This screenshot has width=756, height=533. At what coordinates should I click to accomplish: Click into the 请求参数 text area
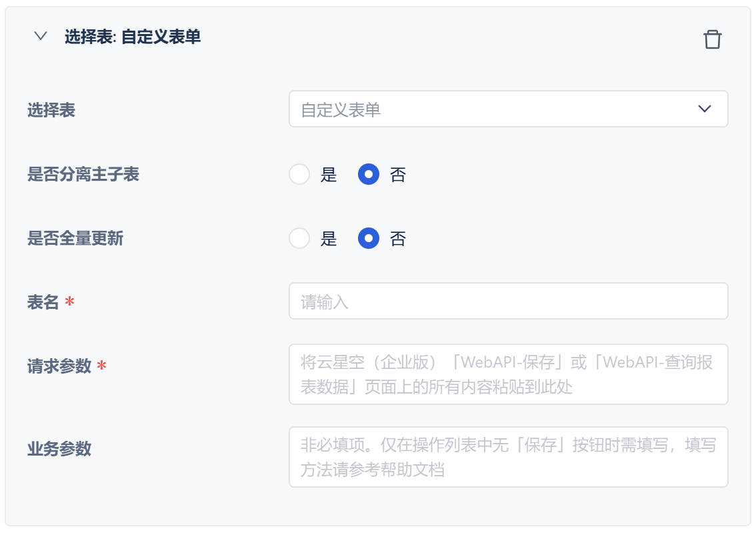coord(508,374)
